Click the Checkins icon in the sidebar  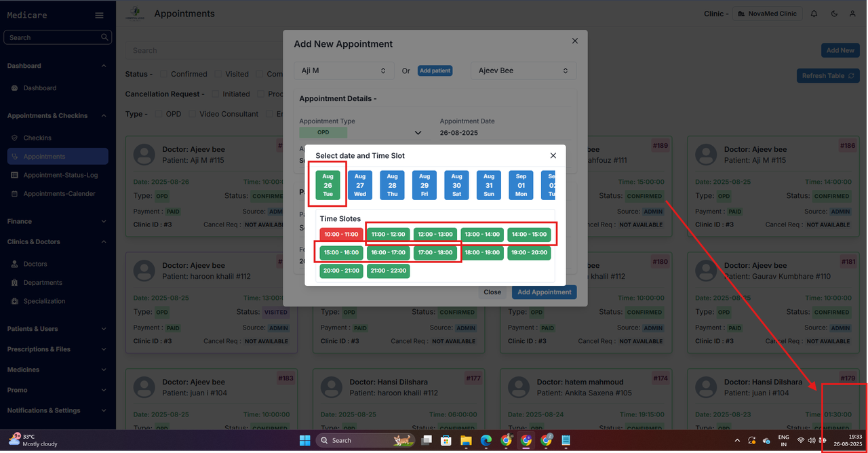click(x=15, y=138)
